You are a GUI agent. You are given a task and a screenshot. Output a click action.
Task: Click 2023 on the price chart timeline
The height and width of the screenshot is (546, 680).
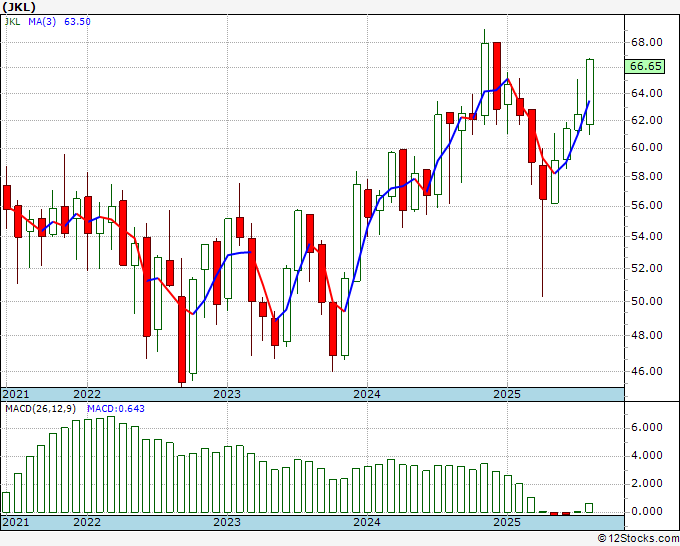click(x=227, y=394)
